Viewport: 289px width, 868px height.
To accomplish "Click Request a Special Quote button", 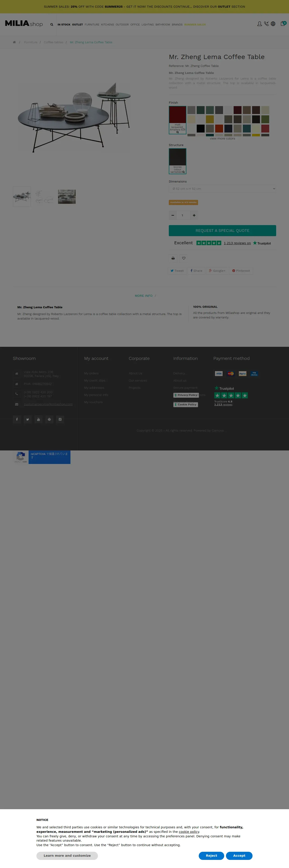I will coord(222,231).
